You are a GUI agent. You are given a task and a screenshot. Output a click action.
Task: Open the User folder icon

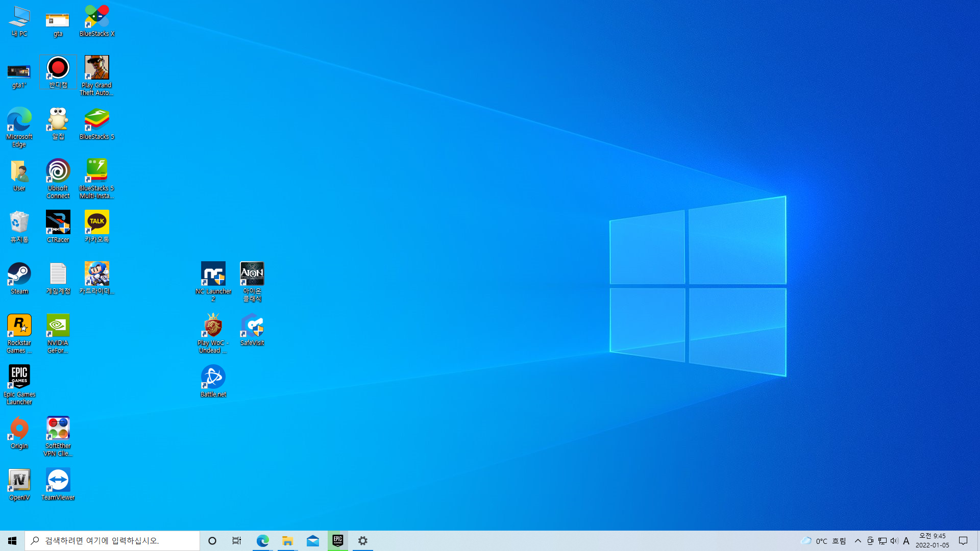(x=19, y=176)
